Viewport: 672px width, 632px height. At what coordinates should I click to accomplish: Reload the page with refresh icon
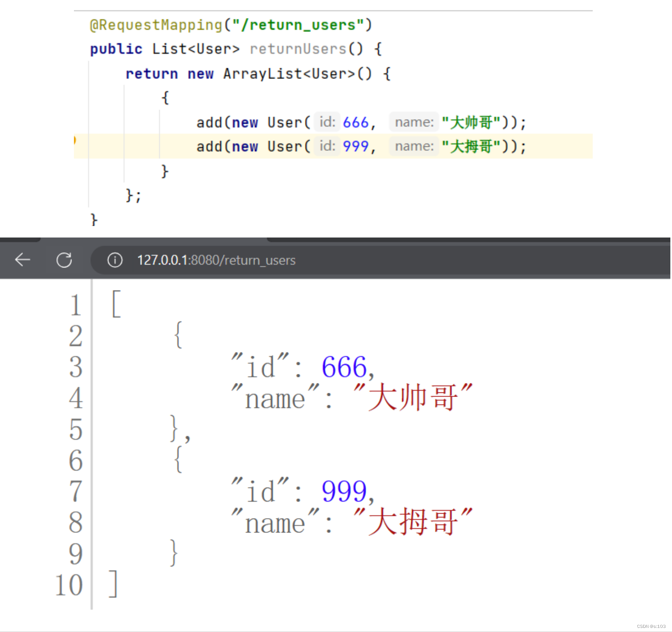64,260
